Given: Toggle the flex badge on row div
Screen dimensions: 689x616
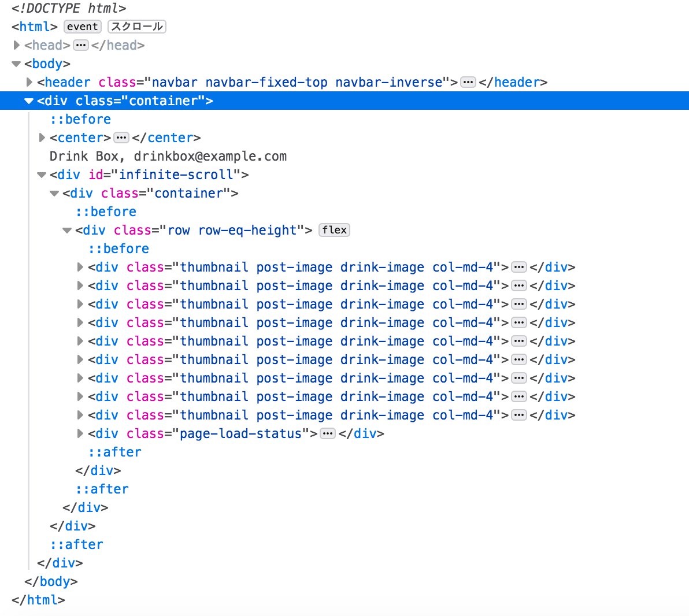Looking at the screenshot, I should coord(334,230).
